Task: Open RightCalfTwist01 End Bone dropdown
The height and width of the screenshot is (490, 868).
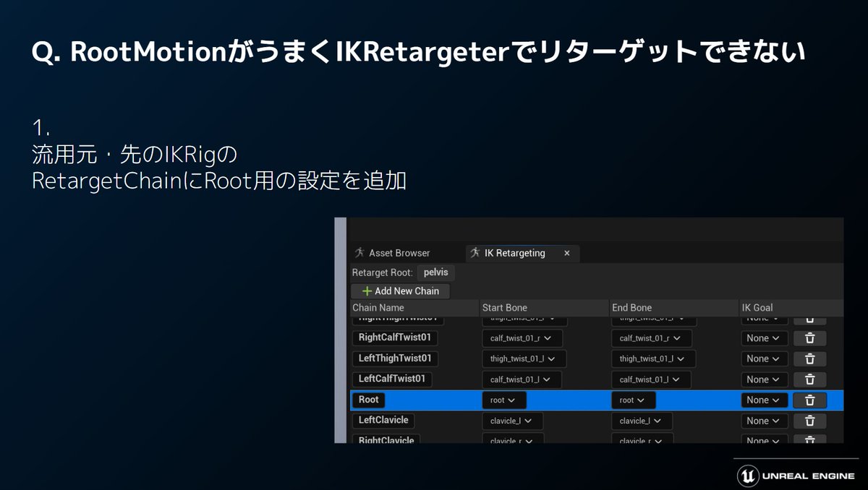Action: pos(652,338)
